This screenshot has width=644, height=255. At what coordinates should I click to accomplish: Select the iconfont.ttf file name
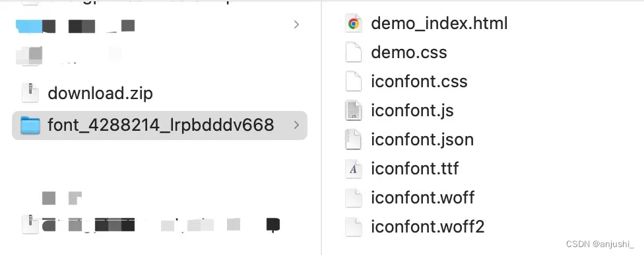click(415, 168)
